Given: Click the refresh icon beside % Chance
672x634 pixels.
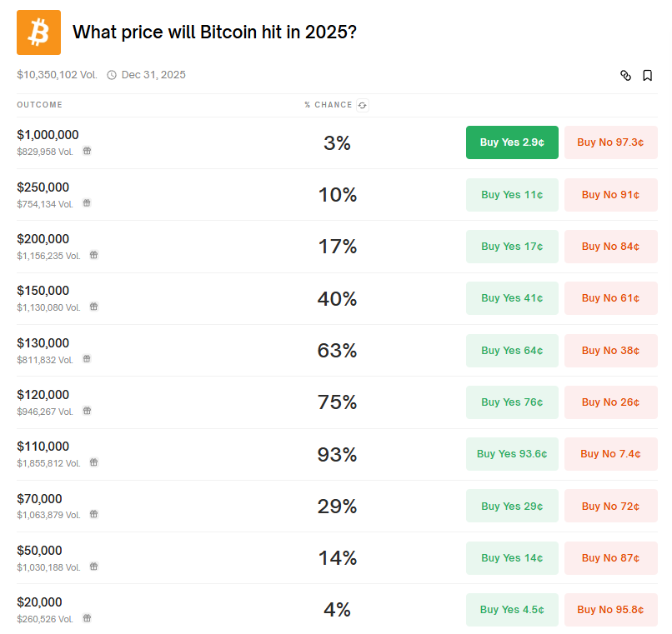Looking at the screenshot, I should pos(362,105).
